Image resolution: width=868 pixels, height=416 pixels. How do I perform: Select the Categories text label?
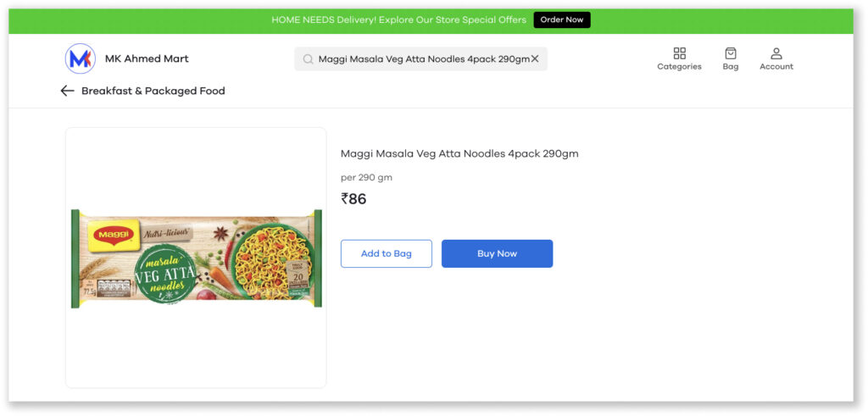[679, 66]
